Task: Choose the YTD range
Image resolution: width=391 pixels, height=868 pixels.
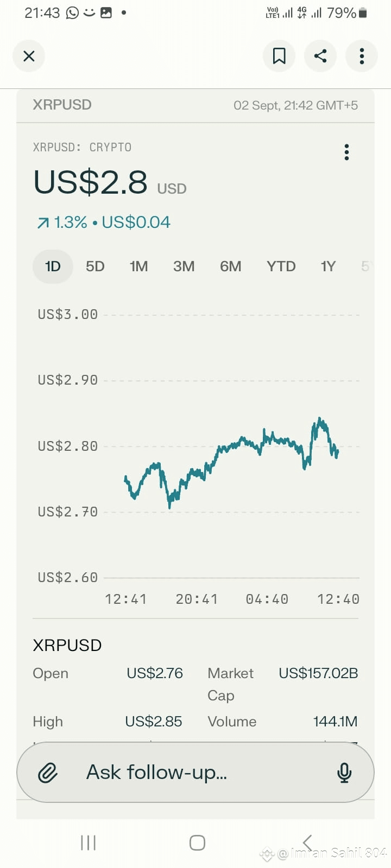Action: pos(281,266)
